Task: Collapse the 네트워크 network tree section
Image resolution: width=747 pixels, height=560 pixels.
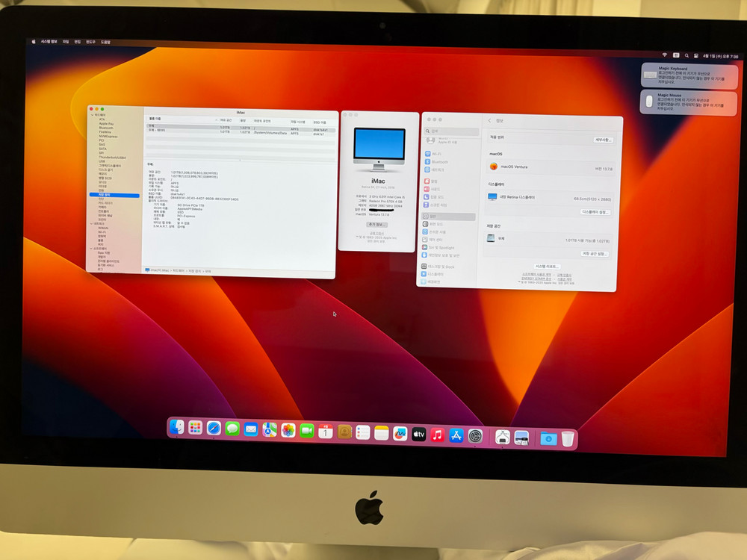Action: (91, 223)
